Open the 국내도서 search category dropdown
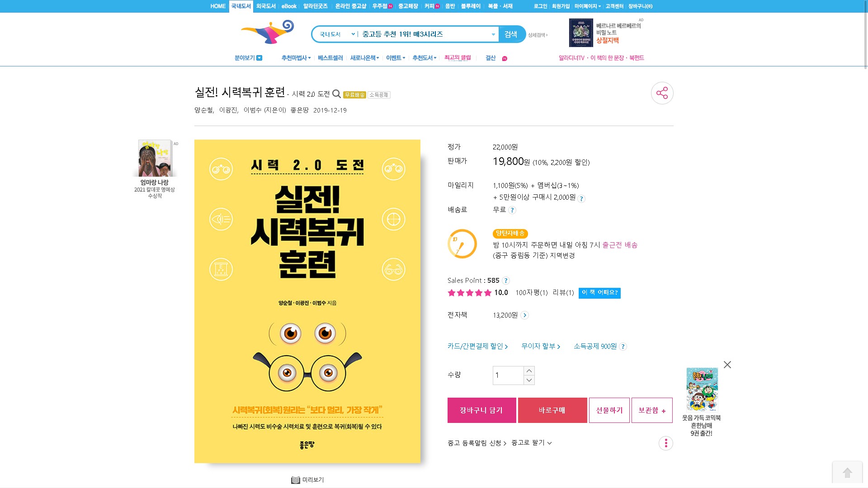 [x=337, y=34]
